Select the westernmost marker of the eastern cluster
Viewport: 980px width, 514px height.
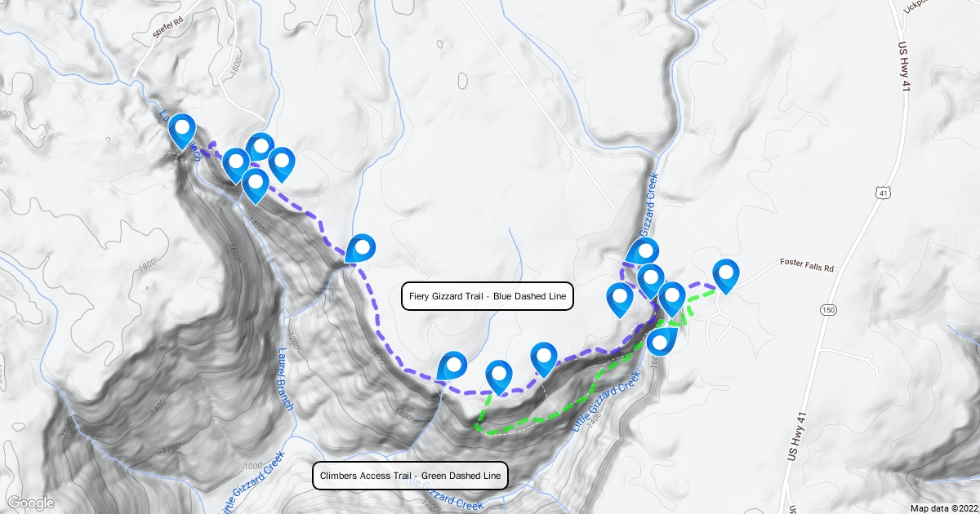621,299
